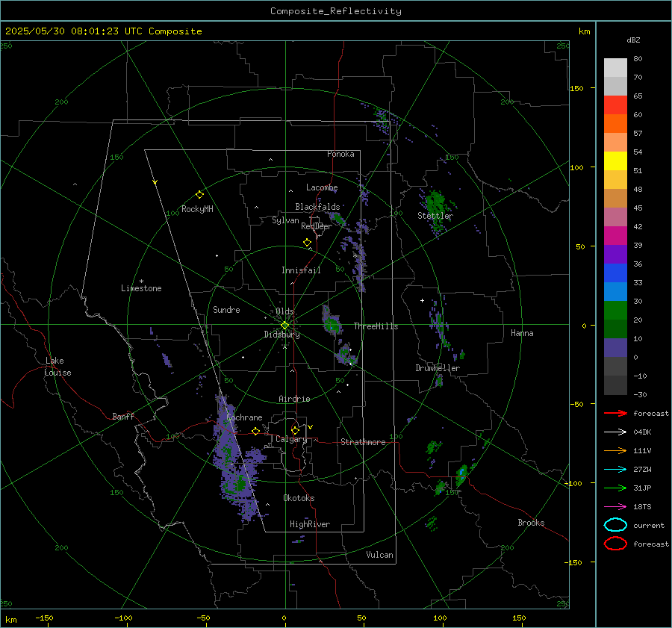Viewport: 672px width, 628px height.
Task: Click the Lacombe town label
Action: point(322,187)
